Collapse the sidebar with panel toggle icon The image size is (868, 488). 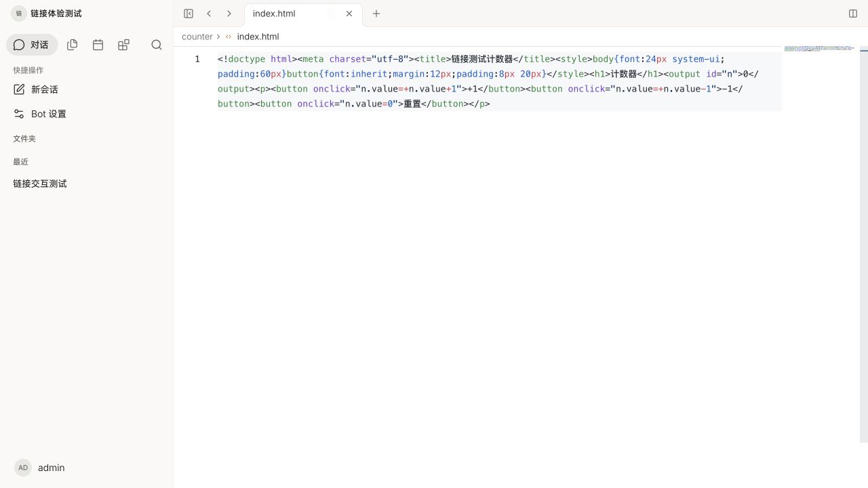point(189,14)
